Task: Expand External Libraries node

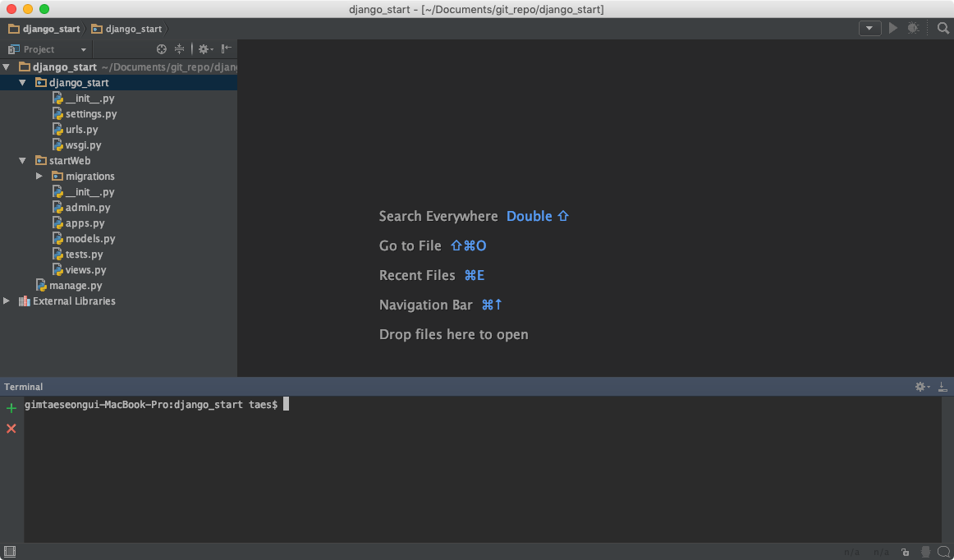Action: tap(7, 301)
